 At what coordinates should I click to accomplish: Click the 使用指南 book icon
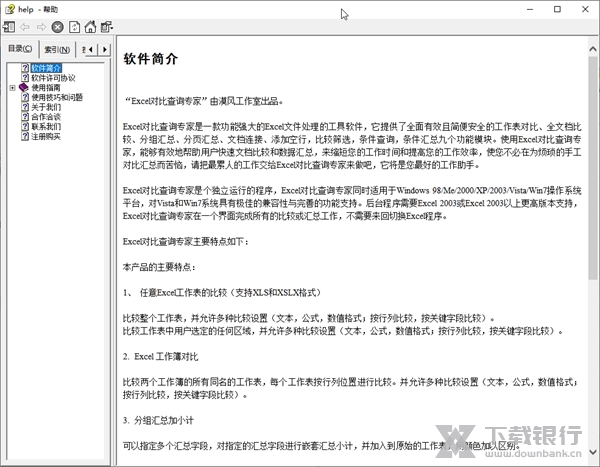[24, 88]
